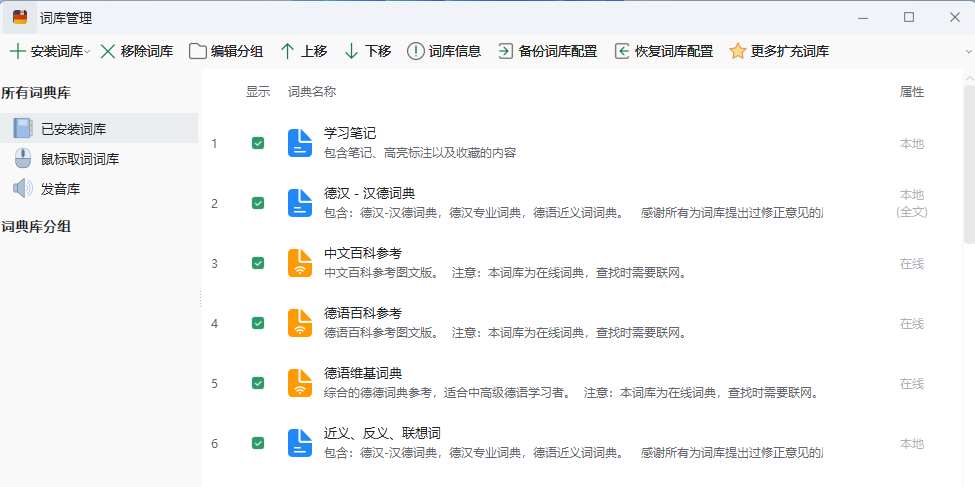Click the orange online icon of 中文百科参考
975x487 pixels.
tap(300, 263)
